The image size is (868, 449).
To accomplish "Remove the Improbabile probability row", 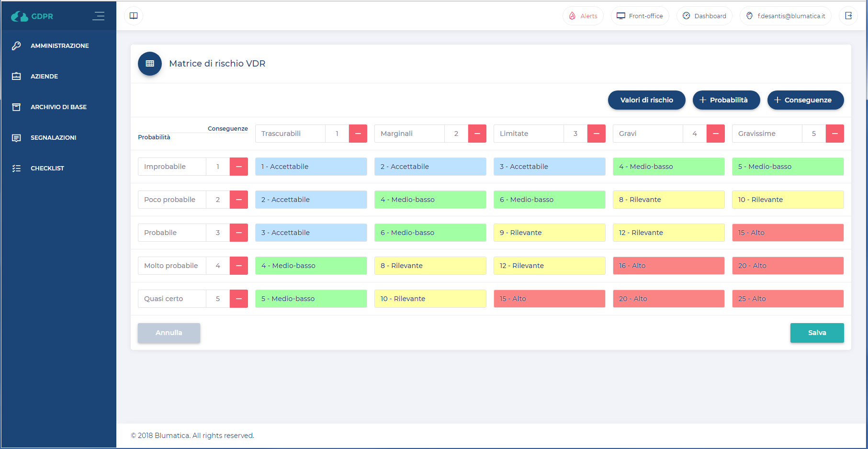I will click(x=238, y=167).
